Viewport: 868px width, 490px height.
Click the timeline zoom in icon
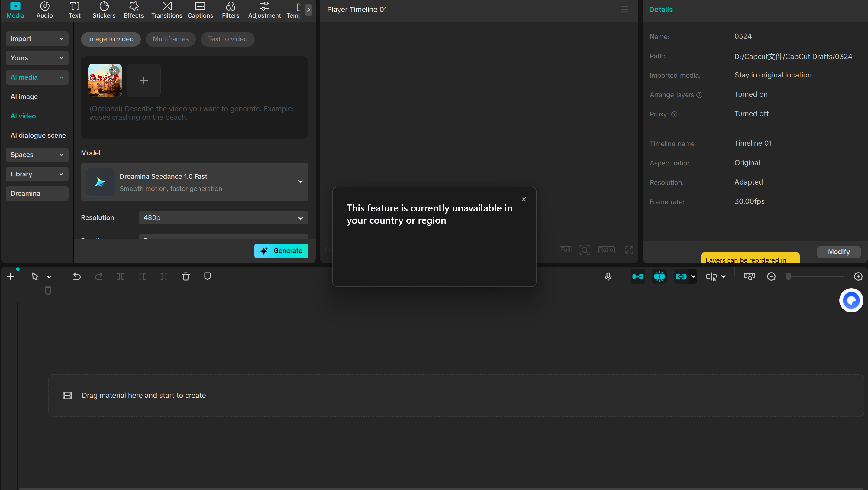click(x=858, y=276)
